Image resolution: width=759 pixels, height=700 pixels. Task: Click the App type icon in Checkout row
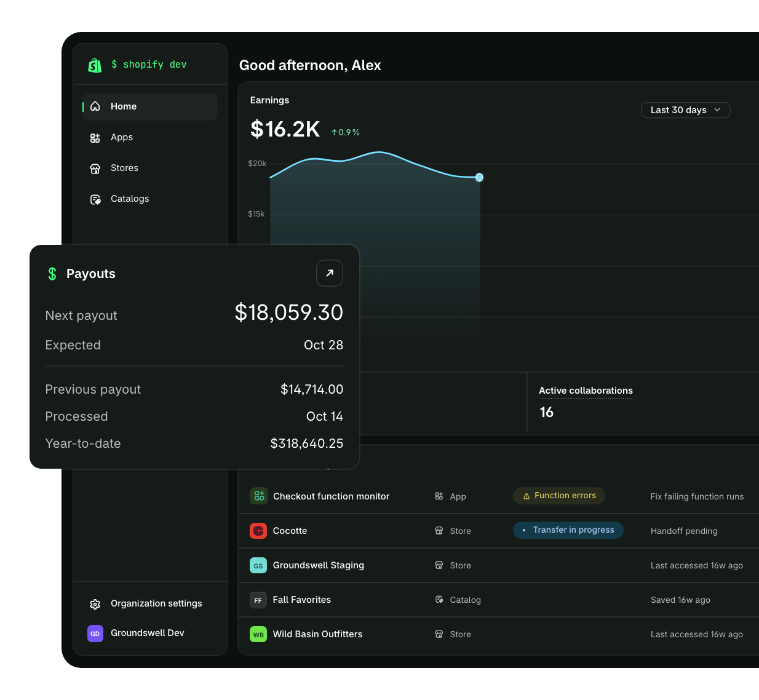439,496
